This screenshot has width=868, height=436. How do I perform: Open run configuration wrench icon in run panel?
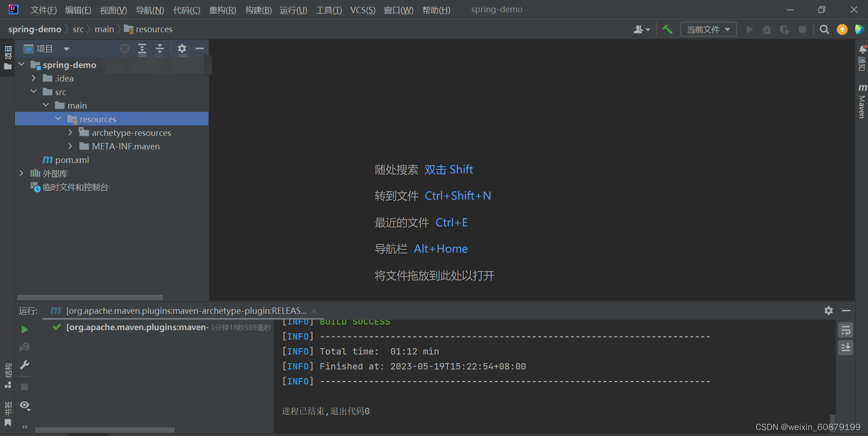[24, 365]
